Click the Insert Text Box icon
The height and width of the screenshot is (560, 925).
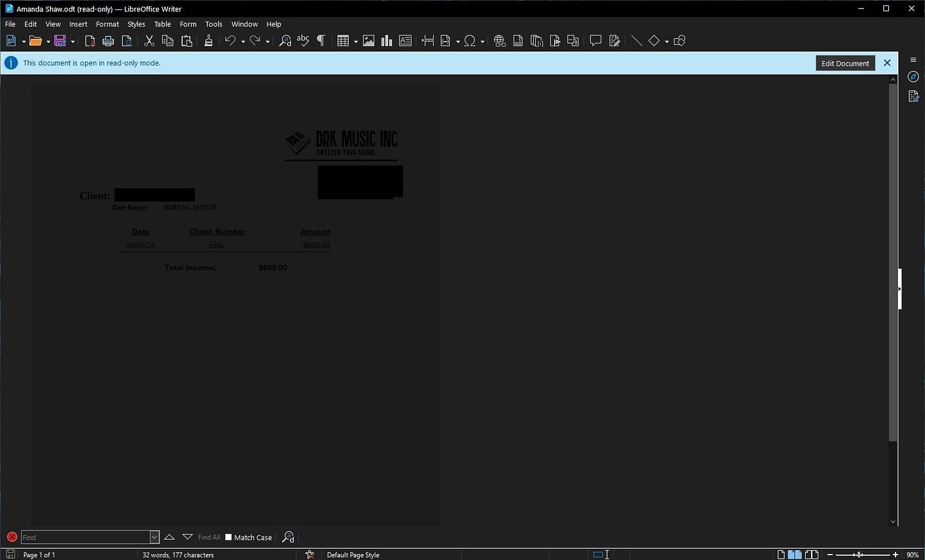pos(405,40)
